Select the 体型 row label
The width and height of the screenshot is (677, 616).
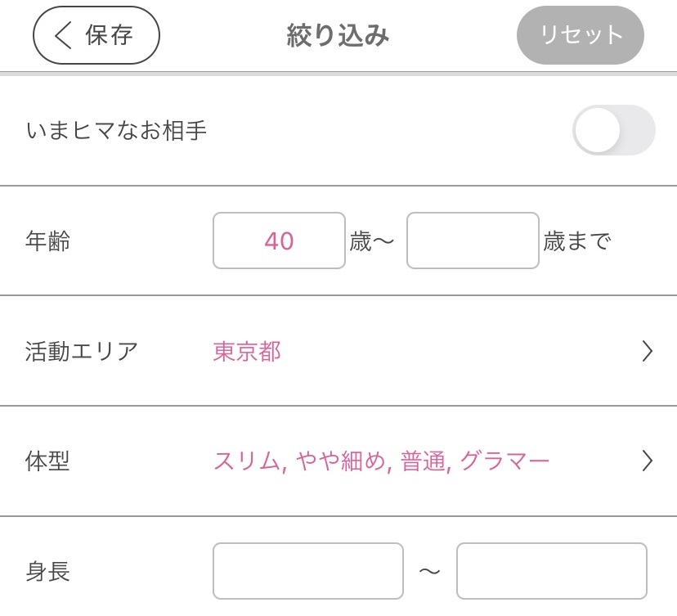[47, 461]
